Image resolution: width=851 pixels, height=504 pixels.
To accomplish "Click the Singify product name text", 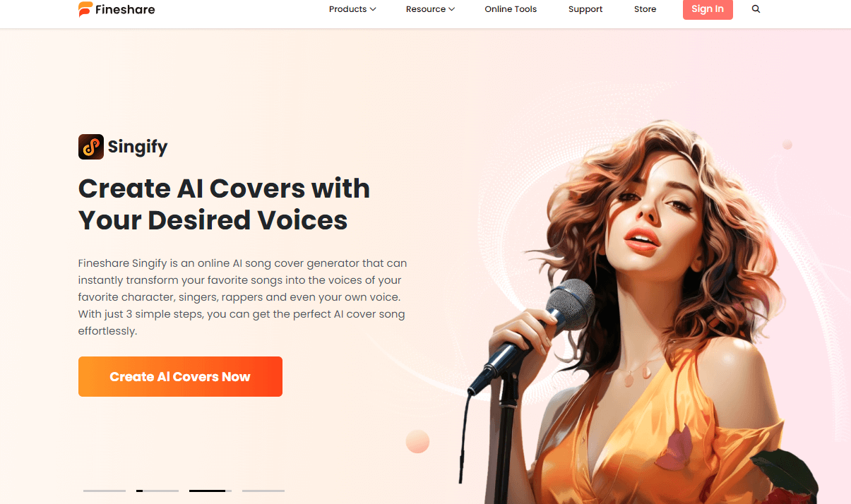I will (x=138, y=147).
